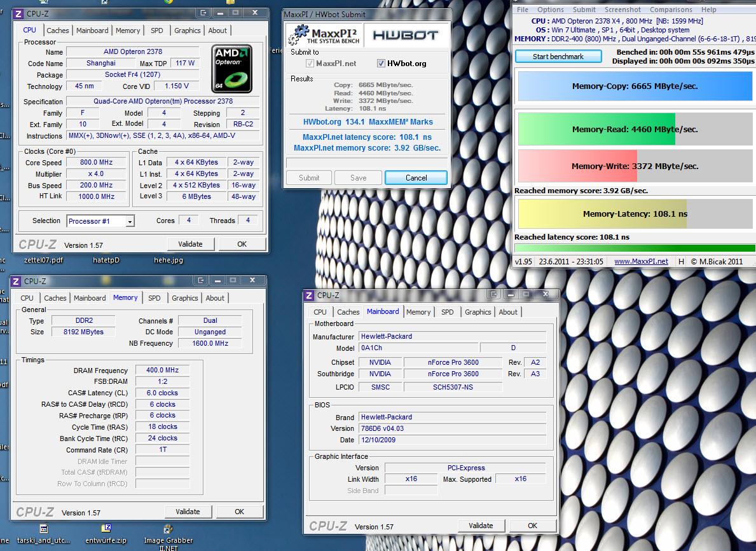
Task: Click the NB Frequency 1600.0 MHz value
Action: pyautogui.click(x=210, y=343)
